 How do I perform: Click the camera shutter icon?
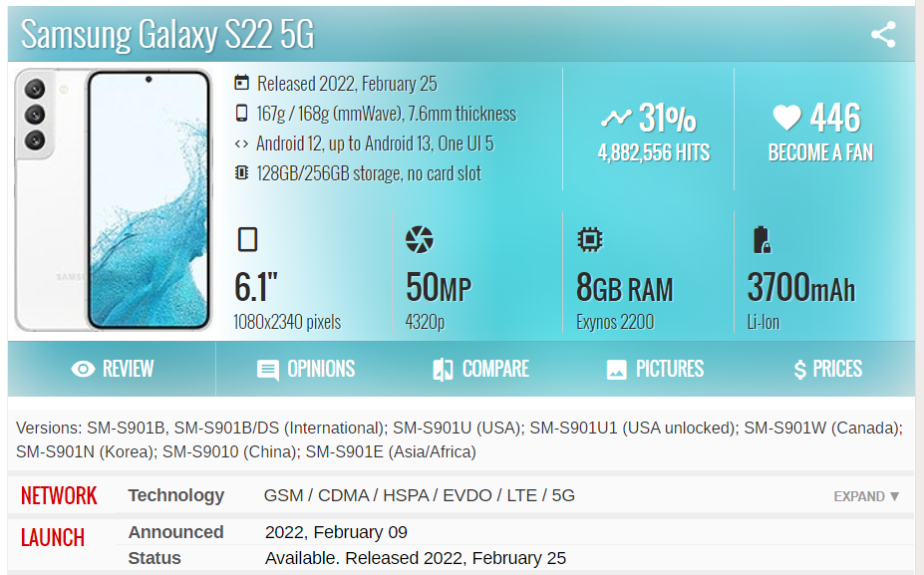[420, 240]
